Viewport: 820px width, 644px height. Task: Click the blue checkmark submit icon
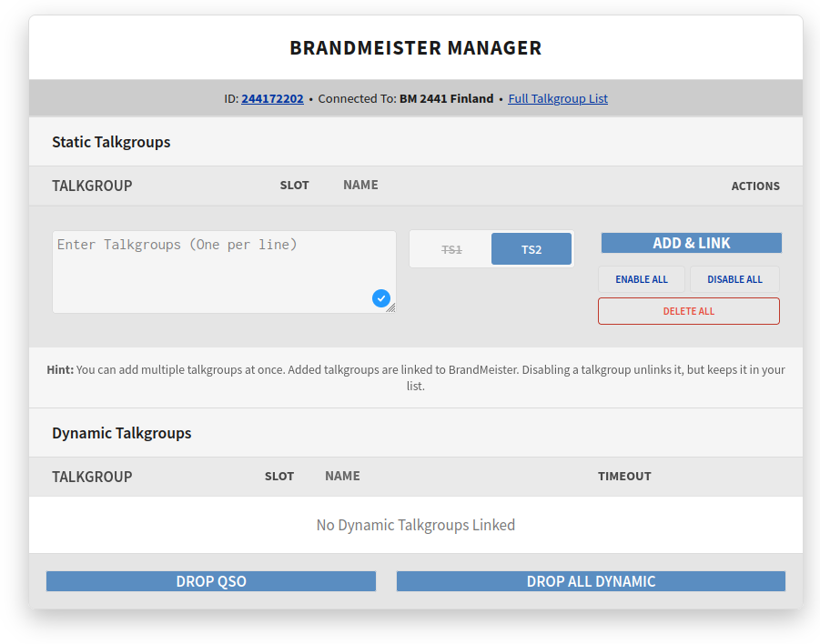[381, 298]
